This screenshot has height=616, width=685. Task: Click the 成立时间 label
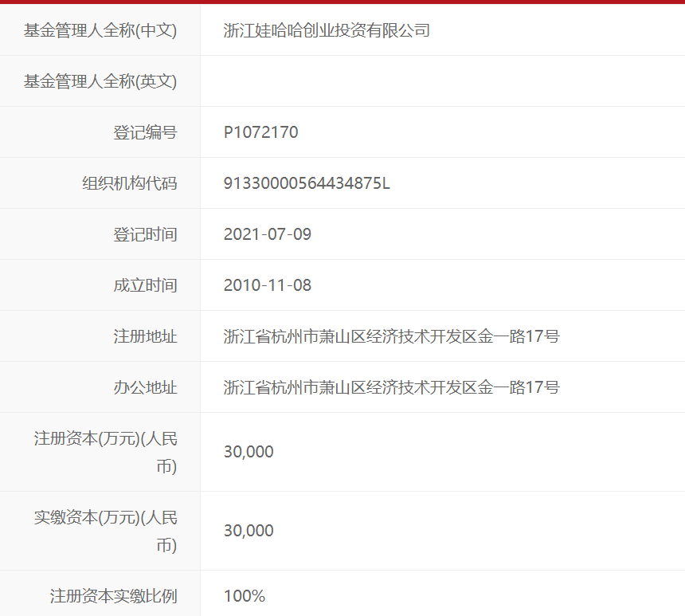145,285
